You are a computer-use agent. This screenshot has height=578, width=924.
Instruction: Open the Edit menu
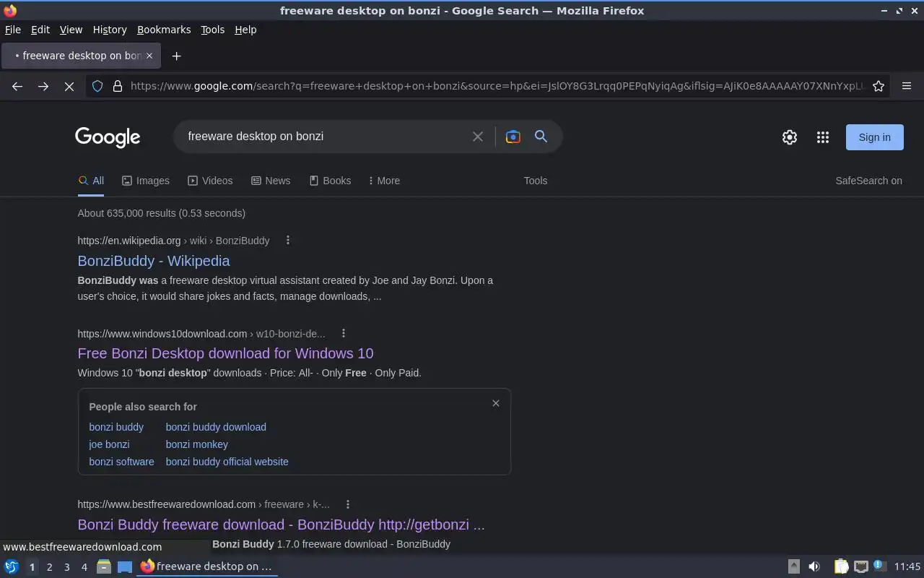point(40,30)
